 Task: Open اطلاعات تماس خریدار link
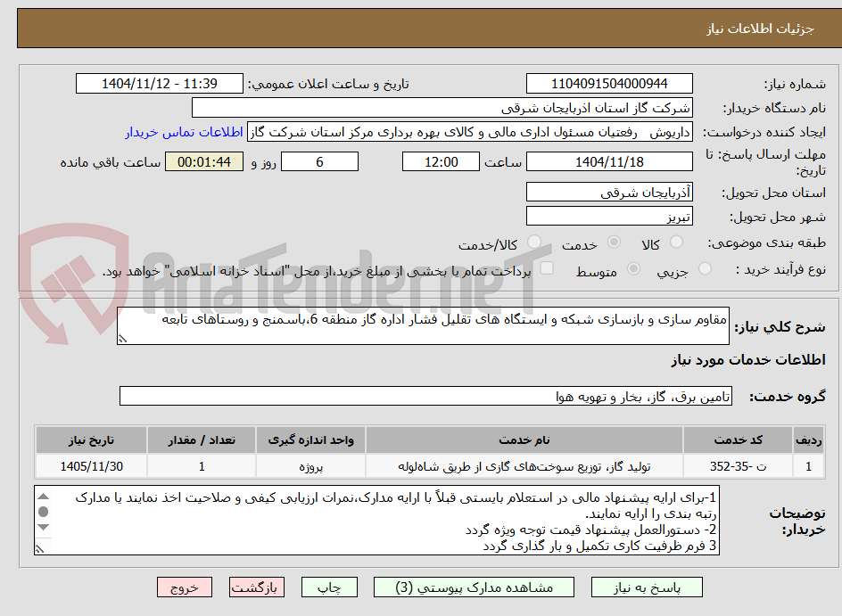coord(184,133)
